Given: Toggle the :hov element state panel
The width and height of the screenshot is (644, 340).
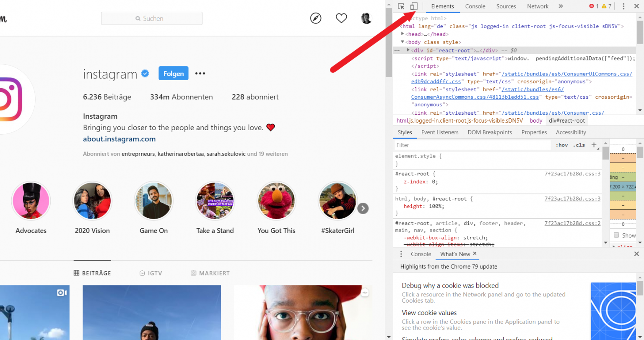Looking at the screenshot, I should coord(562,145).
